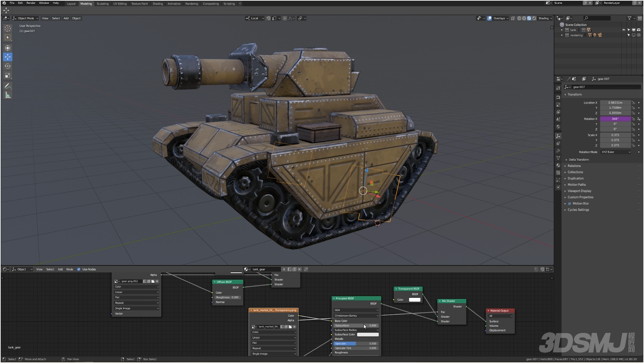Open the World properties tab
Screen dimensions: 644x363
(558, 127)
